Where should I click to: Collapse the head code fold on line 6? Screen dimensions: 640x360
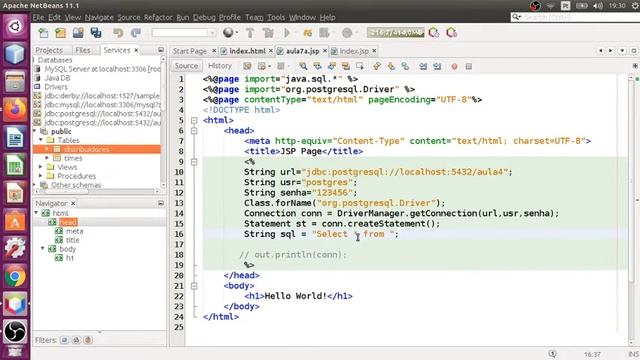pyautogui.click(x=194, y=131)
